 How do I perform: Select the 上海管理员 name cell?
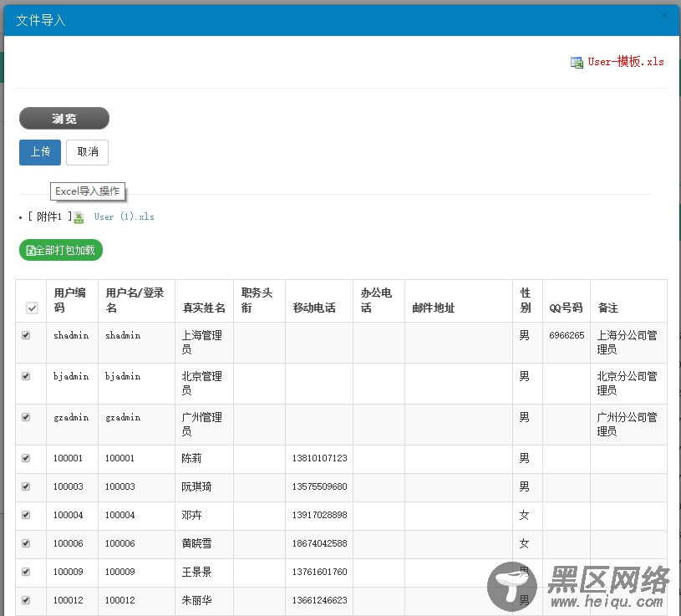[x=202, y=343]
